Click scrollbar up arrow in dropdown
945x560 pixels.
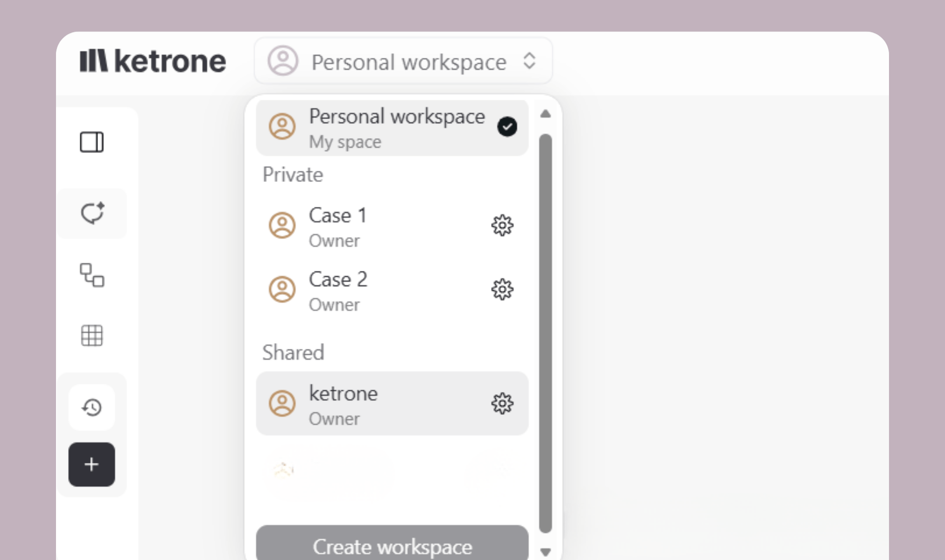[546, 114]
